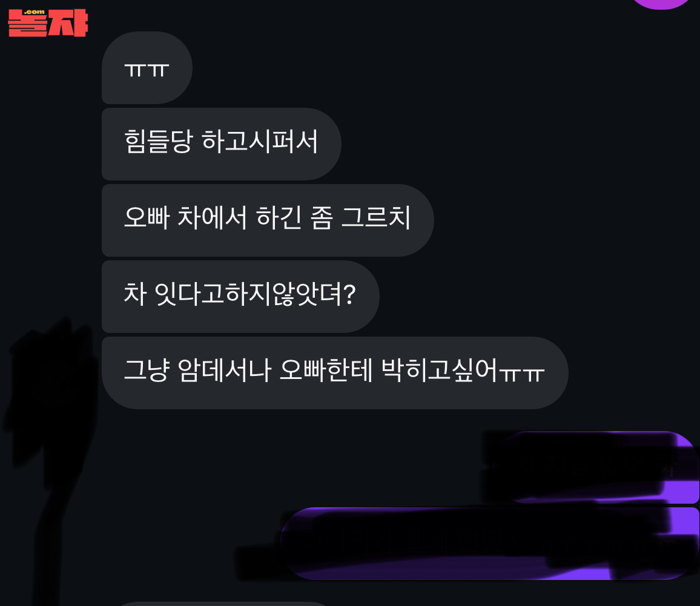Open the partially visible bubble at bottom
The width and height of the screenshot is (700, 606).
(x=223, y=604)
